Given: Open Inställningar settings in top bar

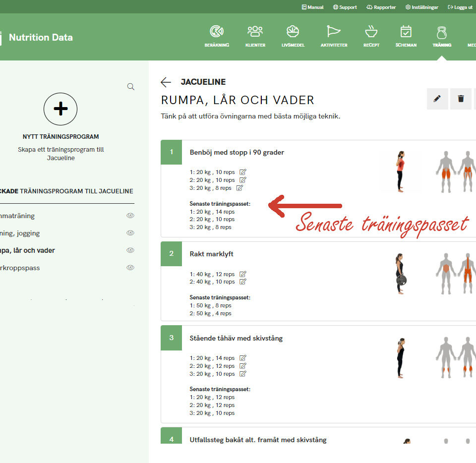Looking at the screenshot, I should pos(421,7).
